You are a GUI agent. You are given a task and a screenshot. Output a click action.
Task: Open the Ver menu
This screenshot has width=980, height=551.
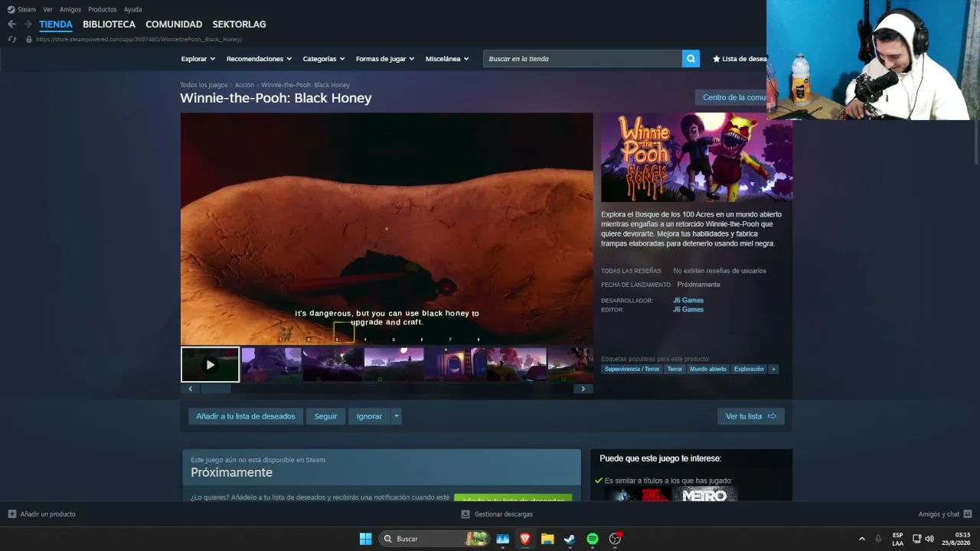[48, 9]
